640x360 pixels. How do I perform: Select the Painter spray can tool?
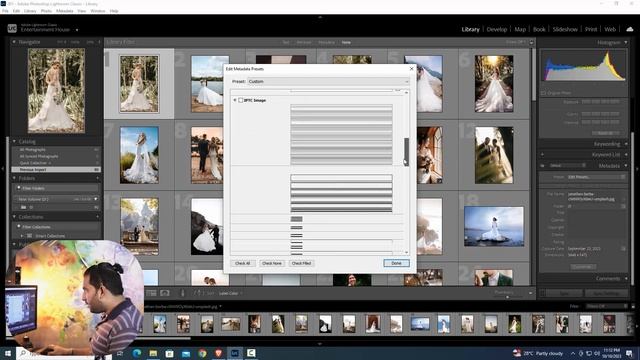point(182,293)
